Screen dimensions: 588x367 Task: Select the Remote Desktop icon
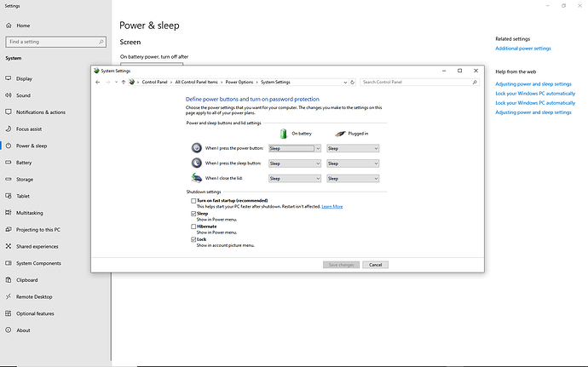coord(9,296)
